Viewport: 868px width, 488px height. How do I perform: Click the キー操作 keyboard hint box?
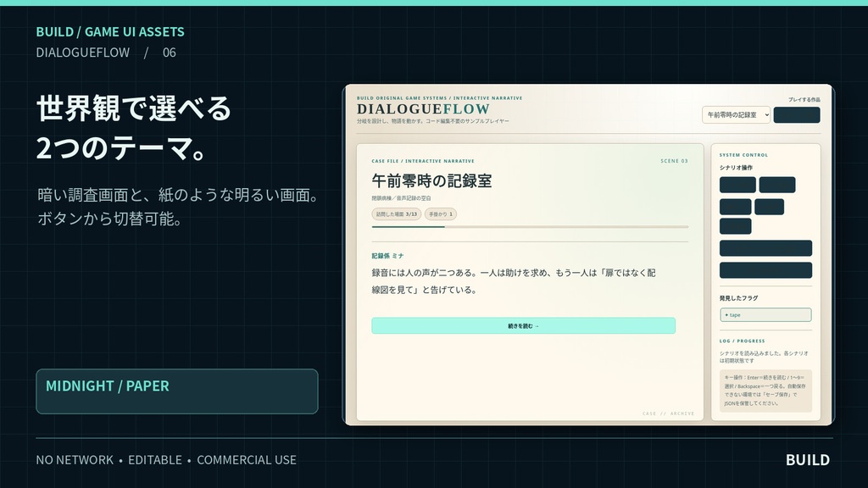[x=765, y=391]
